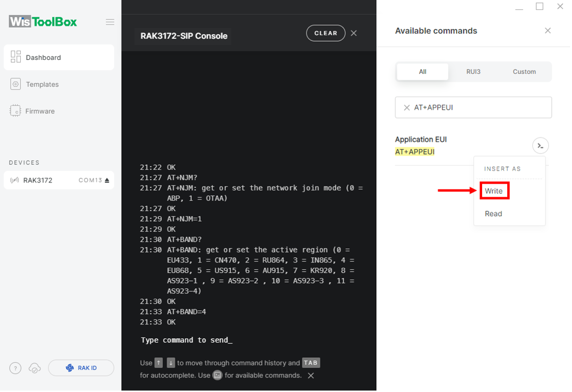This screenshot has height=392, width=572.
Task: Switch to the All commands tab
Action: pyautogui.click(x=423, y=72)
